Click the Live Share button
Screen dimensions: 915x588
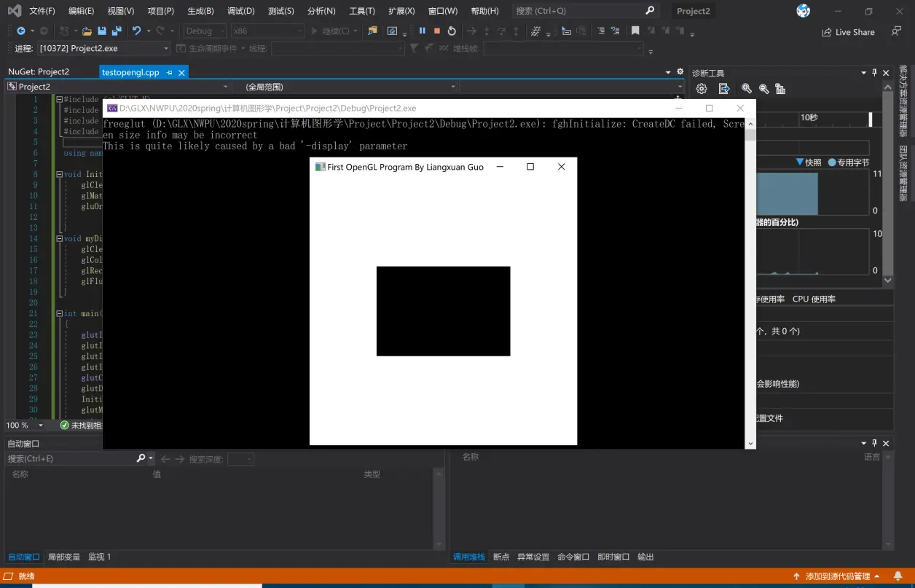point(849,32)
